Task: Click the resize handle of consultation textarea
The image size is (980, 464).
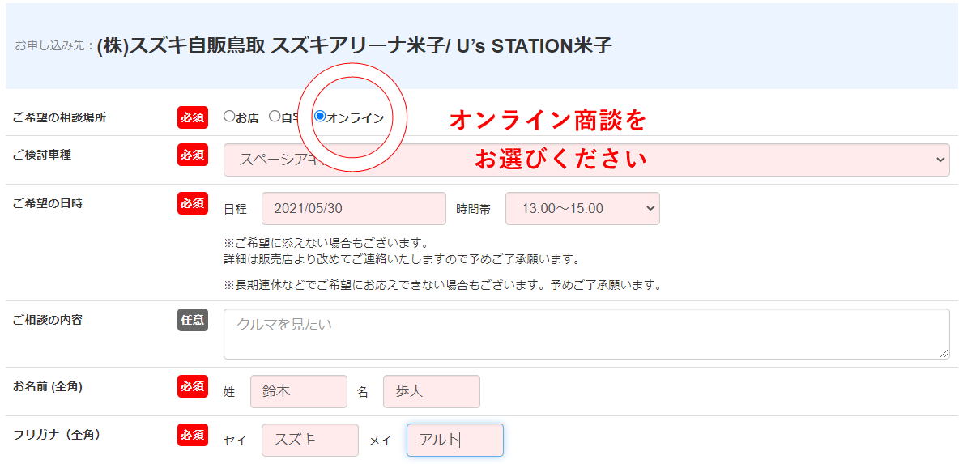Action: pos(944,354)
